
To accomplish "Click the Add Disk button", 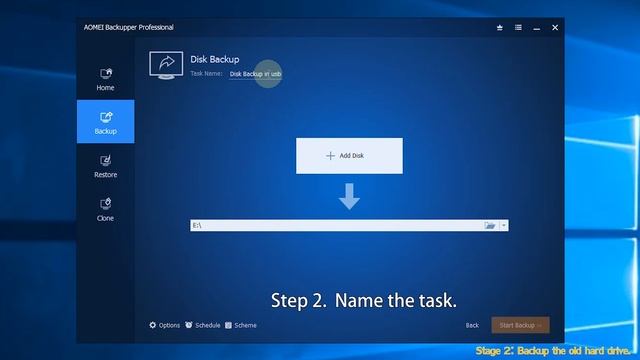I will tap(349, 156).
